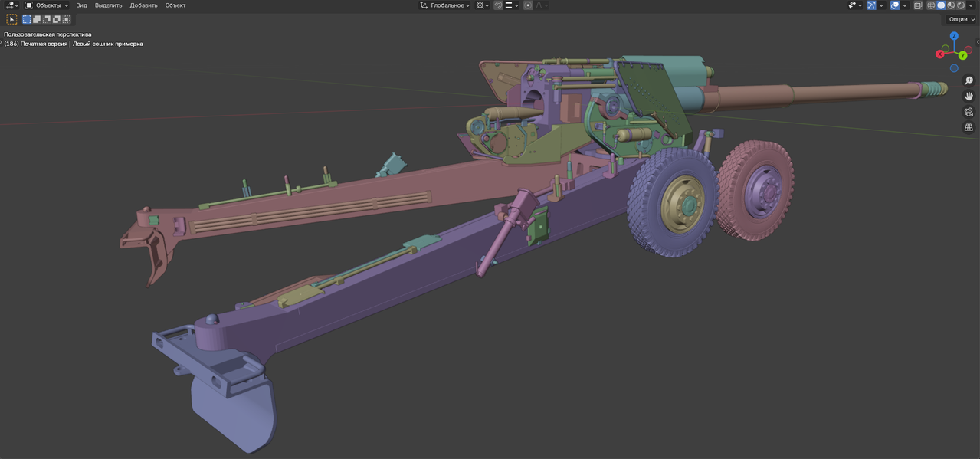The image size is (980, 459).
Task: Choose the extend-selection mode
Action: (x=37, y=19)
